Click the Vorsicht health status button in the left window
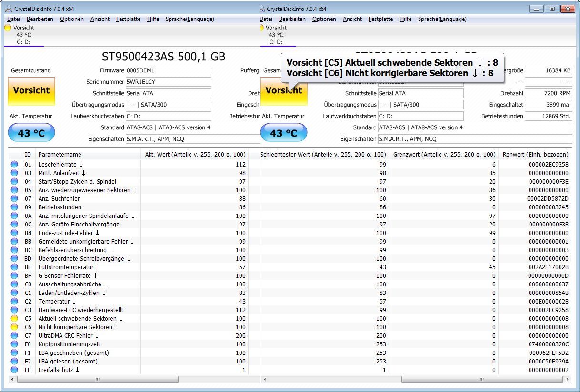This screenshot has height=392, width=580. (31, 91)
